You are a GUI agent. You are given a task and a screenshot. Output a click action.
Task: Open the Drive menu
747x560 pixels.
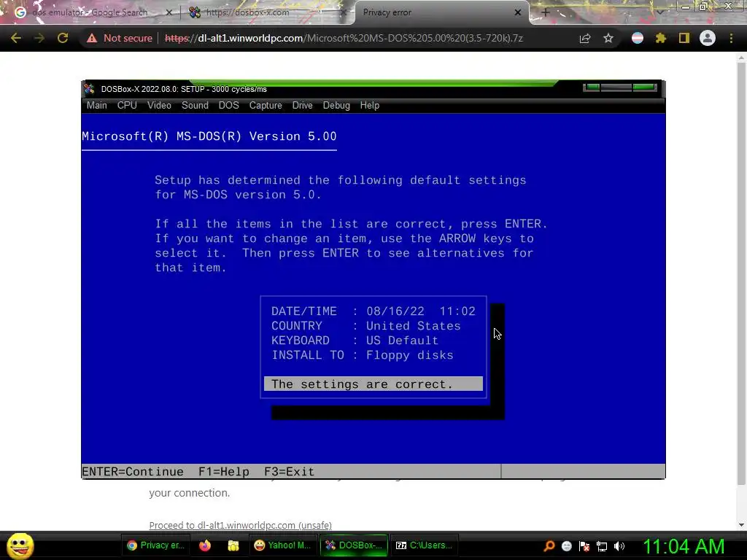pos(303,105)
